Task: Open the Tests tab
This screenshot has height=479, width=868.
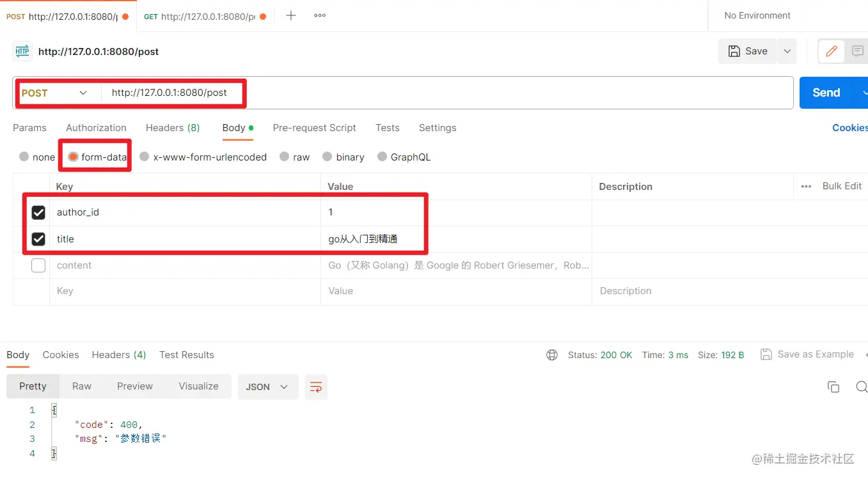Action: point(388,128)
